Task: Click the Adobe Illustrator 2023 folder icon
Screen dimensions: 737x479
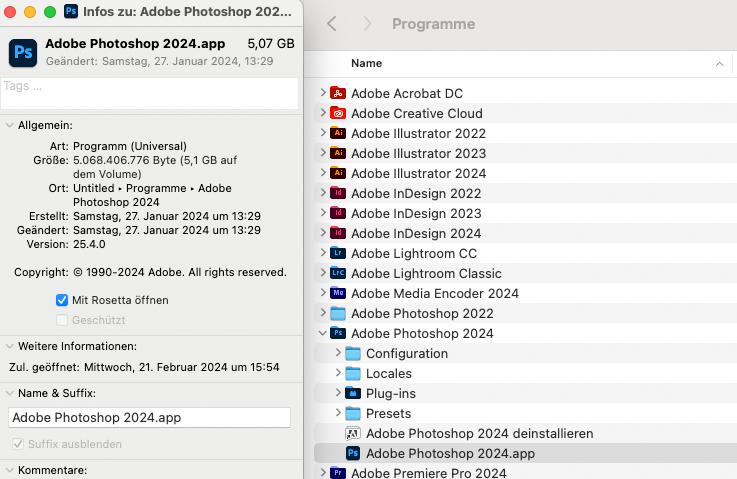Action: pos(338,153)
